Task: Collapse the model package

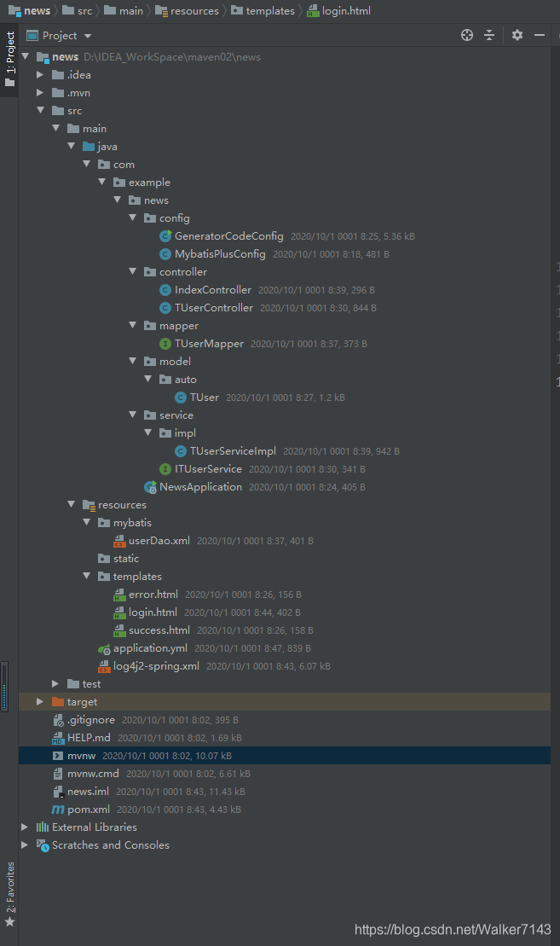Action: click(133, 361)
